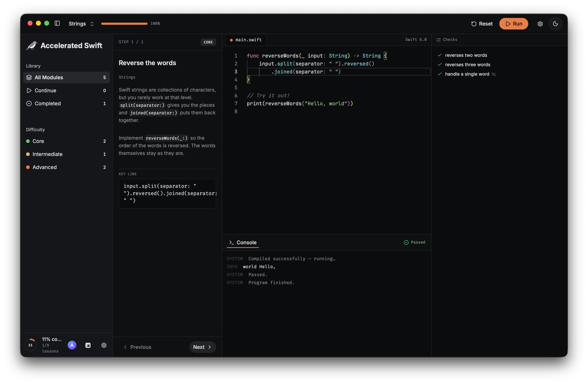588x384 pixels.
Task: Open the Checks panel header
Action: click(x=447, y=39)
